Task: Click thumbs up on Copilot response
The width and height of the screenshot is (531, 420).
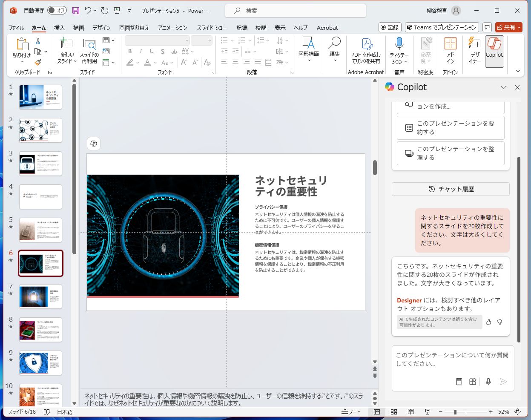Action: [x=488, y=322]
